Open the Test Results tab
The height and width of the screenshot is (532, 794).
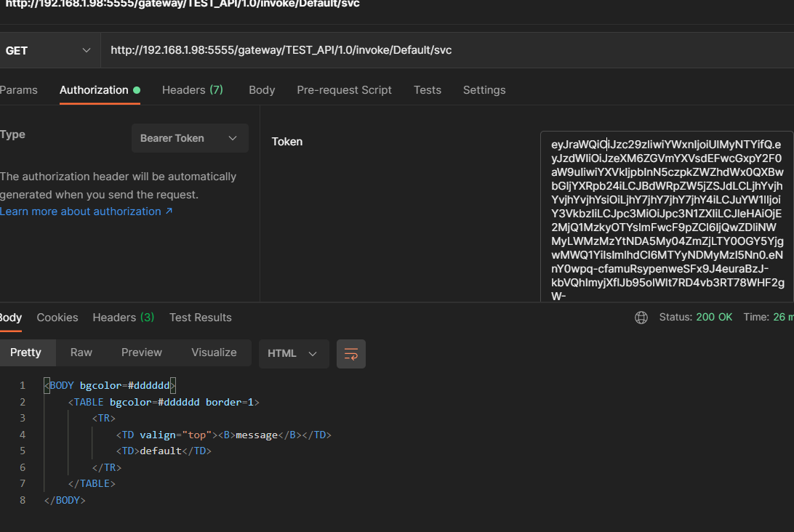click(201, 318)
